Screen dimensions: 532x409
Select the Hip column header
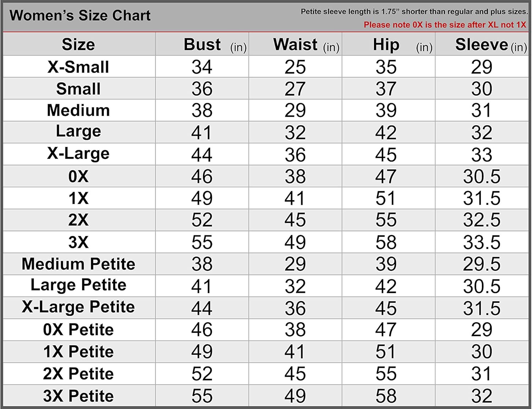(x=386, y=45)
